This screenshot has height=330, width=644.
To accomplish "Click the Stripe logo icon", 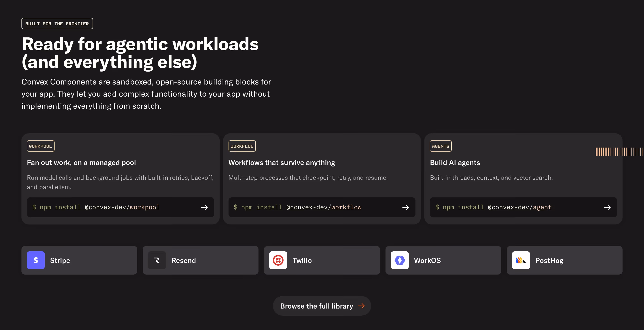I will pyautogui.click(x=36, y=260).
